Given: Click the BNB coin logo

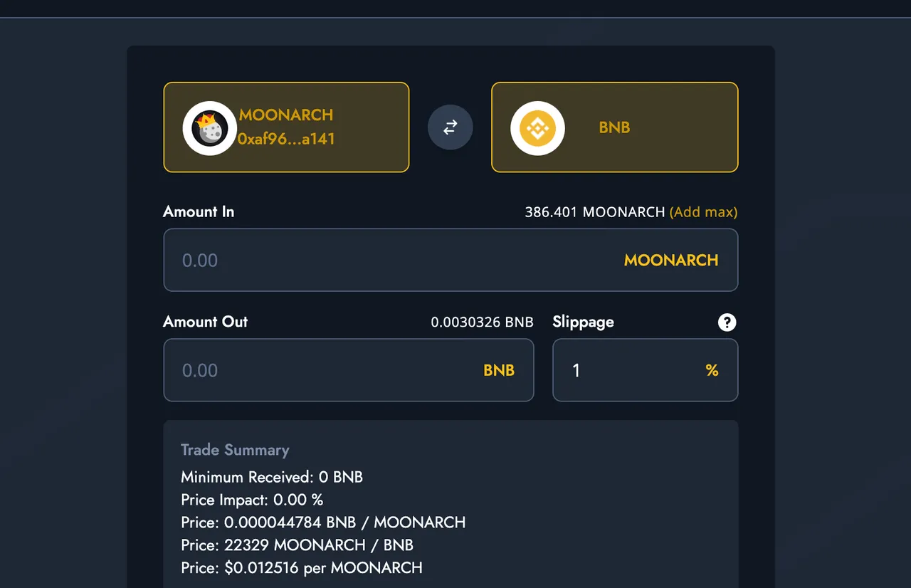Looking at the screenshot, I should coord(537,128).
